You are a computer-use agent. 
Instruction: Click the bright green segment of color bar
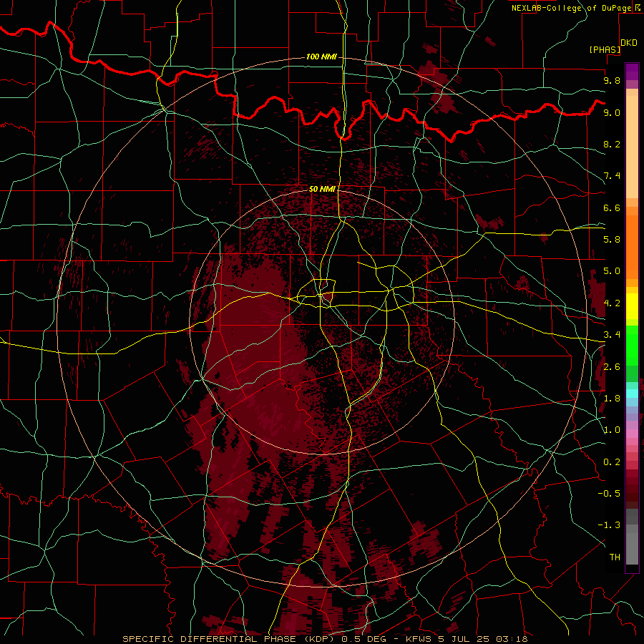point(632,346)
